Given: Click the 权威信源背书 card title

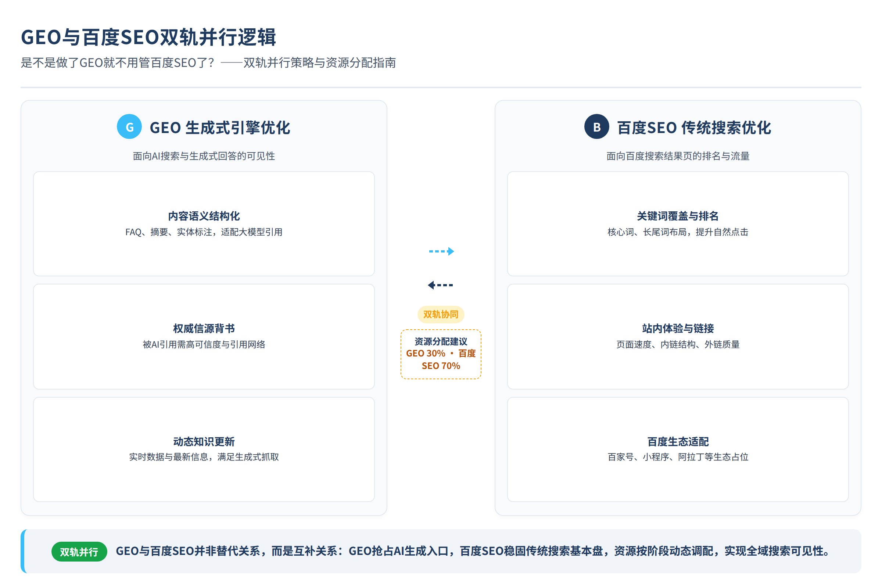Looking at the screenshot, I should click(x=204, y=329).
